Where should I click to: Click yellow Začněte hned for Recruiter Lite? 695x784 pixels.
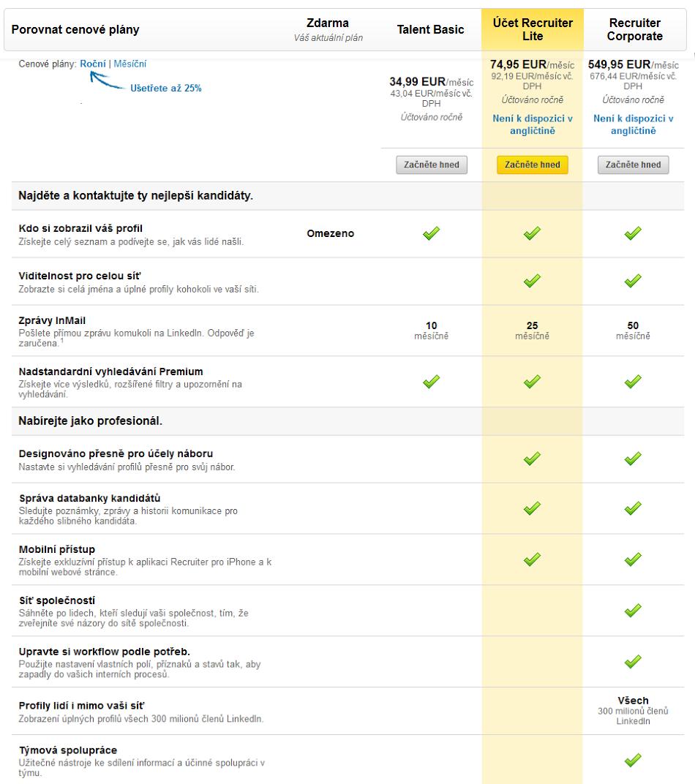click(x=533, y=165)
